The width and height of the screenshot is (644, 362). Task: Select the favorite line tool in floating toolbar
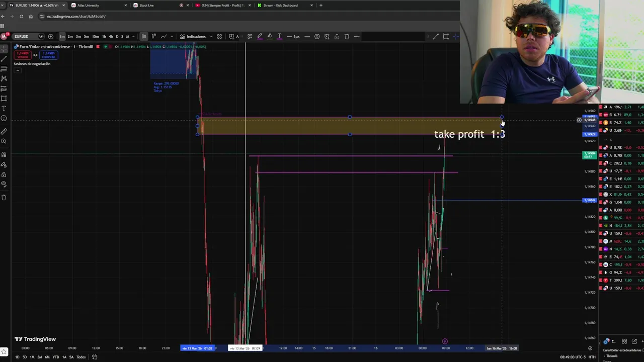tap(436, 36)
